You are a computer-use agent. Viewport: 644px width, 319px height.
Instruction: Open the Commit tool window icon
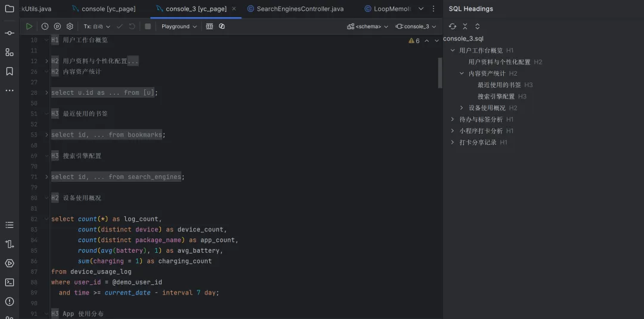[10, 33]
